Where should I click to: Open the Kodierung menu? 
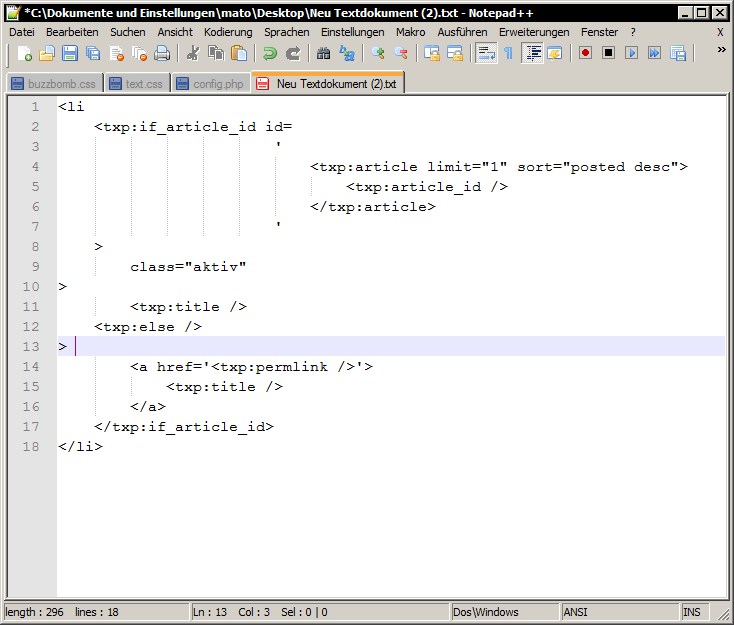pos(228,32)
